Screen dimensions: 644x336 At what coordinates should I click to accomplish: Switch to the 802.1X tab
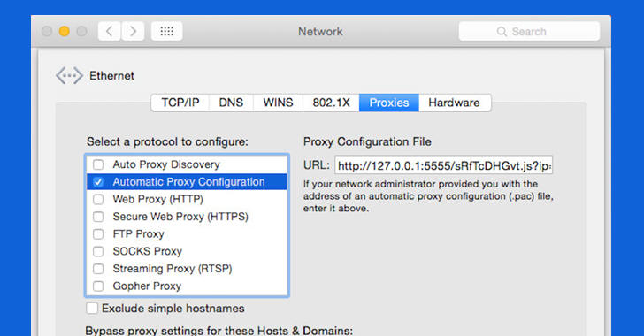click(x=331, y=103)
